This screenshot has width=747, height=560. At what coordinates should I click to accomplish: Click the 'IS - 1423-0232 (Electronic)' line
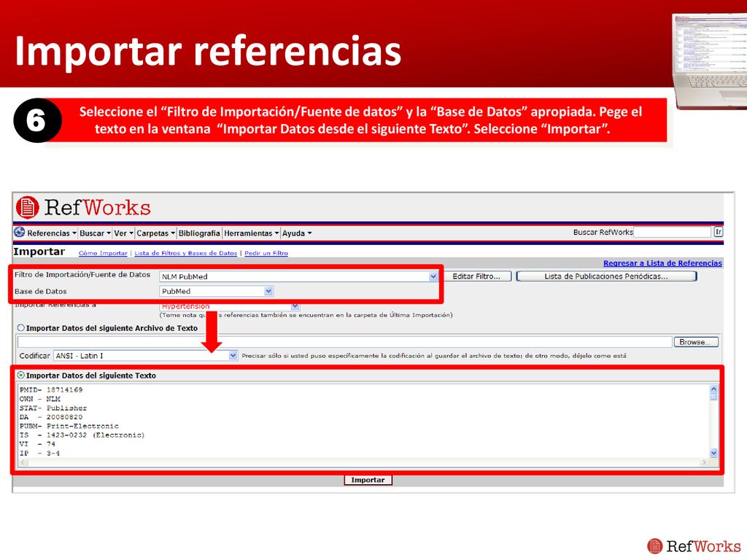82,435
